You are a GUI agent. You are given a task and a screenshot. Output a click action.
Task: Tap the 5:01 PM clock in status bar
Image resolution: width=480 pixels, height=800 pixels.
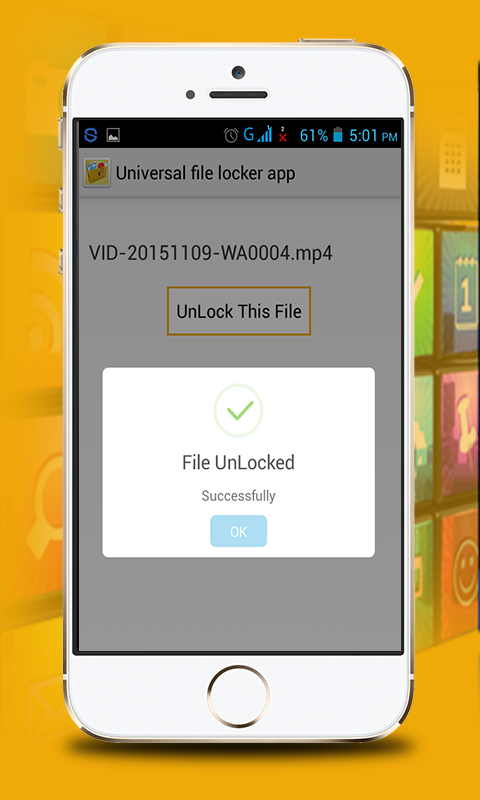click(373, 136)
